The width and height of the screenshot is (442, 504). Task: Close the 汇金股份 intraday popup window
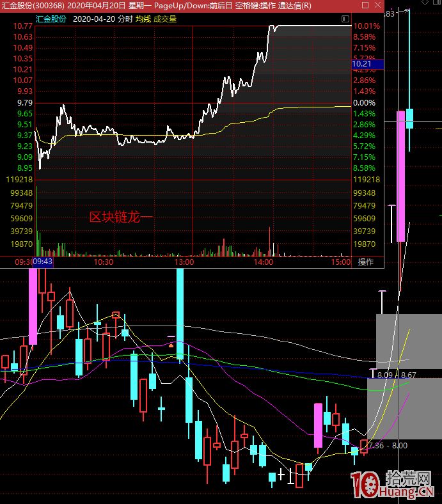coord(377,5)
